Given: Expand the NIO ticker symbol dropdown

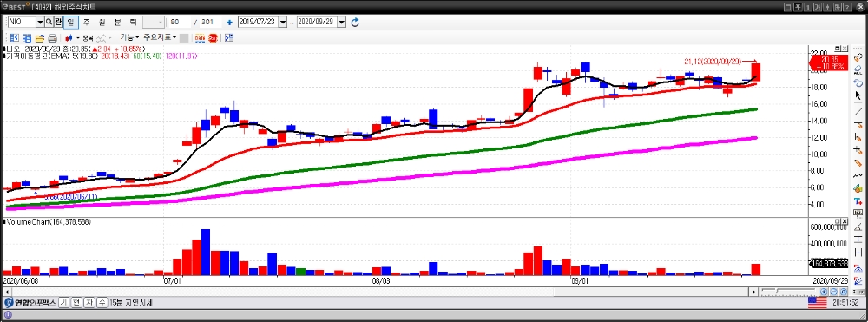Looking at the screenshot, I should [x=40, y=22].
